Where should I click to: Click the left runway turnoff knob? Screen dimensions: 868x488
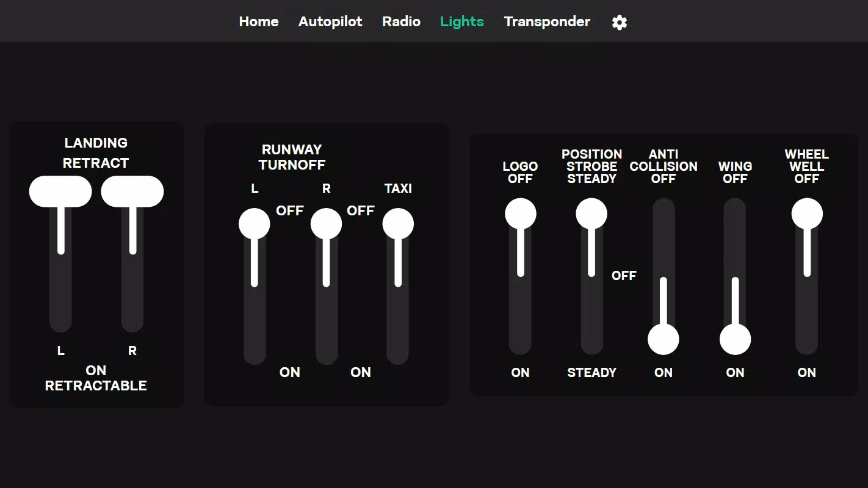[x=255, y=224]
